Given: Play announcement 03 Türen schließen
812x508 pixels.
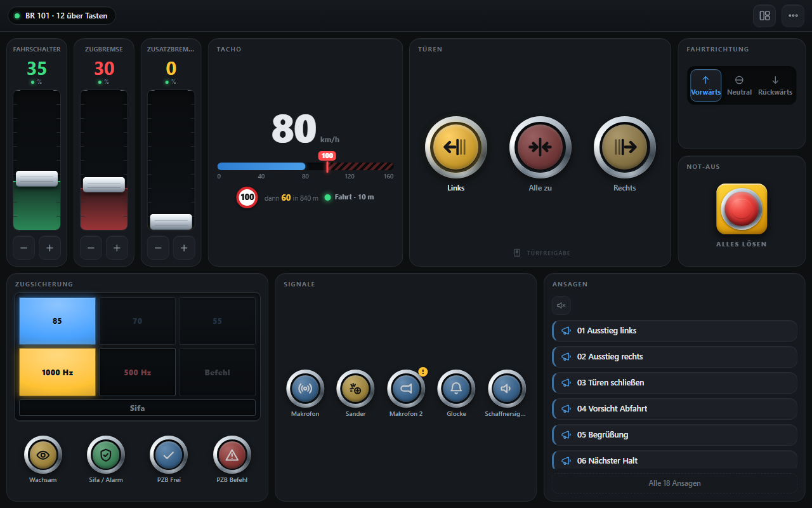Looking at the screenshot, I should click(674, 383).
